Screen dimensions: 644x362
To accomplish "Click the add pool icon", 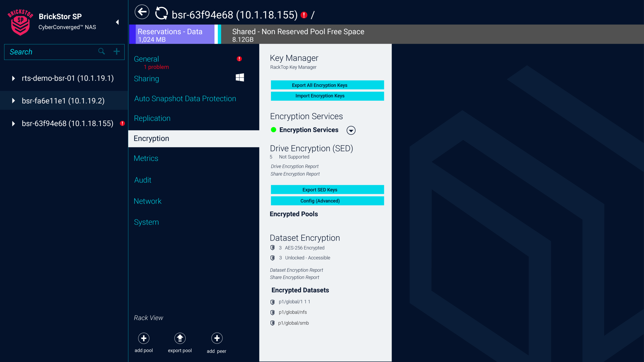I will (x=143, y=338).
